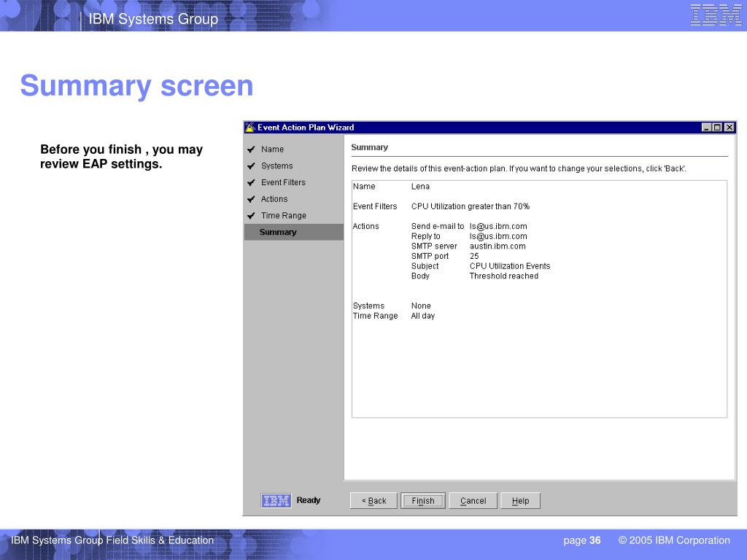Image resolution: width=747 pixels, height=560 pixels.
Task: Click the Reply to address ls@us.ibm.com
Action: (x=498, y=236)
